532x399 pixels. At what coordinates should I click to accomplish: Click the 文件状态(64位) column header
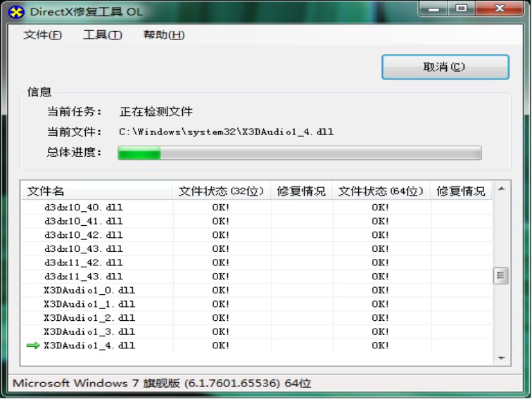click(381, 191)
